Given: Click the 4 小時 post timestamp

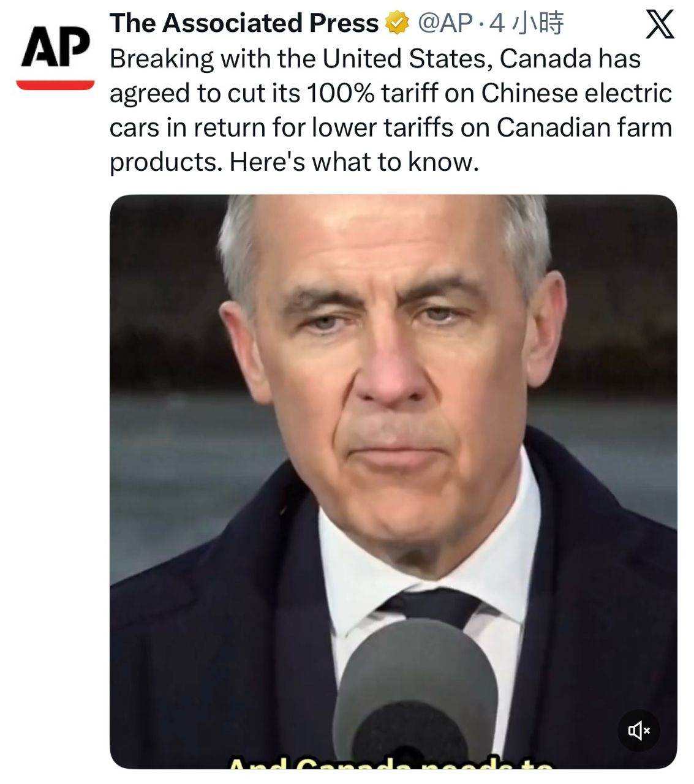Looking at the screenshot, I should 527,23.
